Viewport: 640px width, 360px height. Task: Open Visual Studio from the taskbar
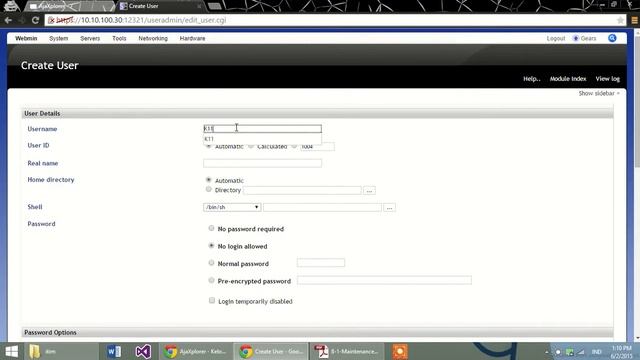click(143, 351)
